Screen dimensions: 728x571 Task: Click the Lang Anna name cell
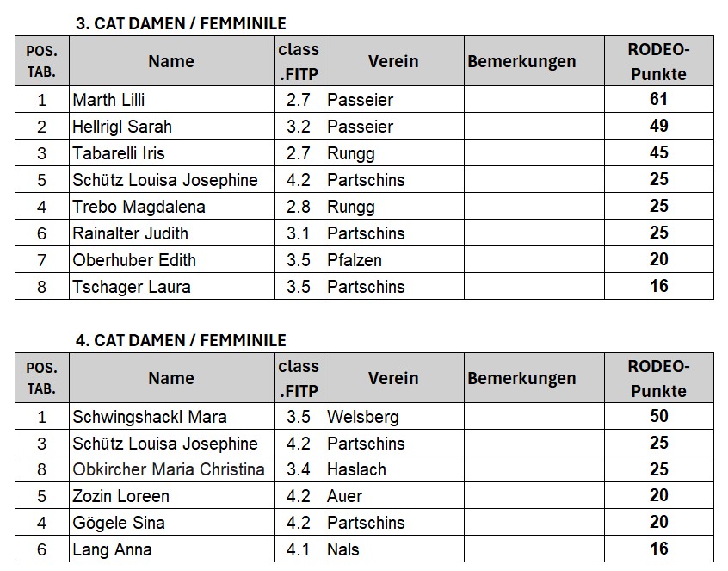172,549
